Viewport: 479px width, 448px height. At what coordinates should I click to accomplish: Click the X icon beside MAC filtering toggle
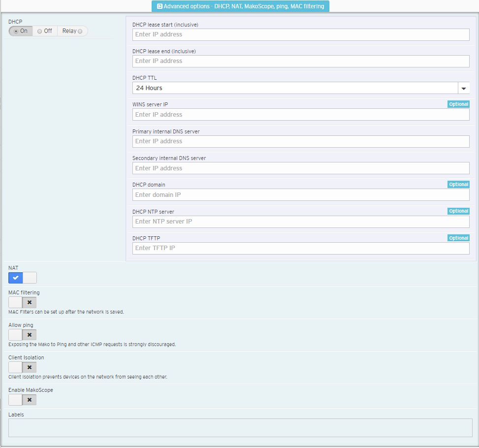point(29,302)
